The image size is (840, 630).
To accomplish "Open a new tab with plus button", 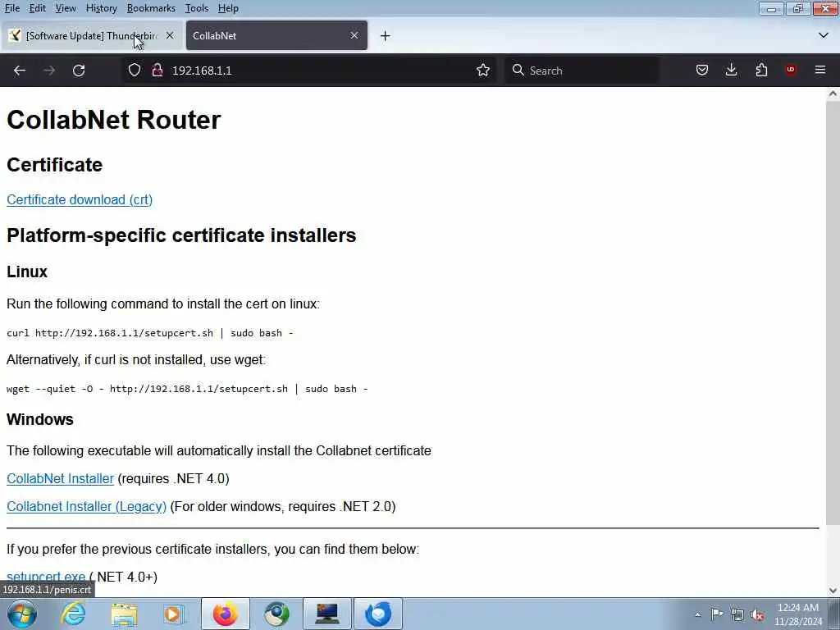I will [x=386, y=36].
